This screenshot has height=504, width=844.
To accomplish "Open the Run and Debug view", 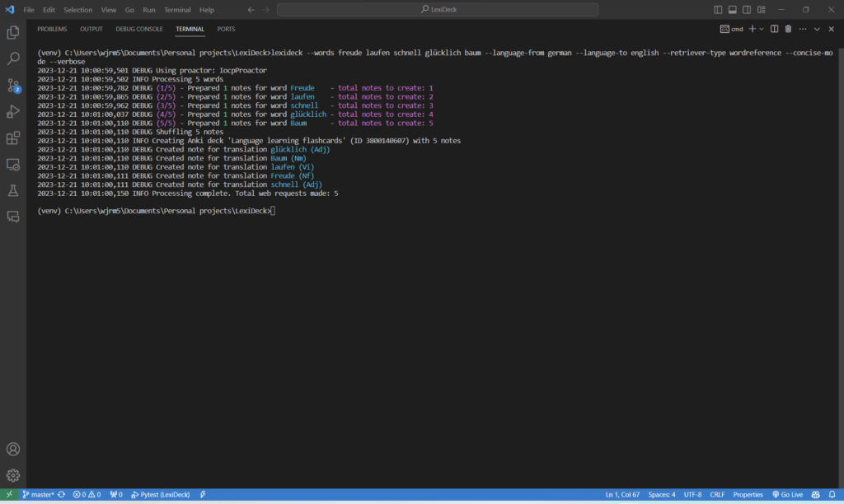I will 13,112.
